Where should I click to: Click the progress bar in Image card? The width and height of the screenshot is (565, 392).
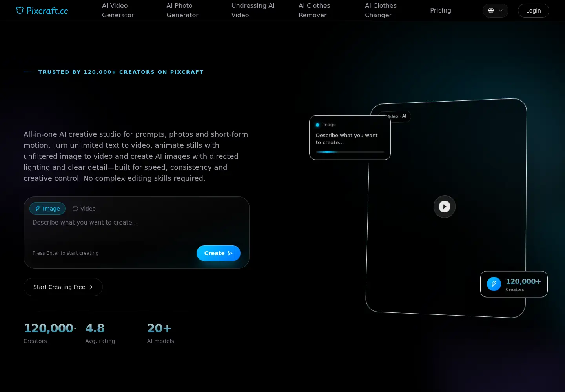tap(350, 152)
